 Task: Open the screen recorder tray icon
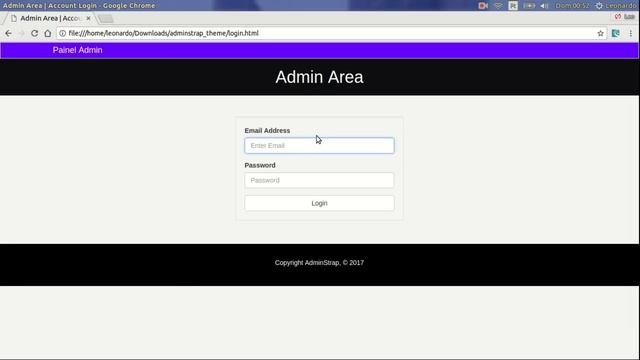pyautogui.click(x=483, y=6)
